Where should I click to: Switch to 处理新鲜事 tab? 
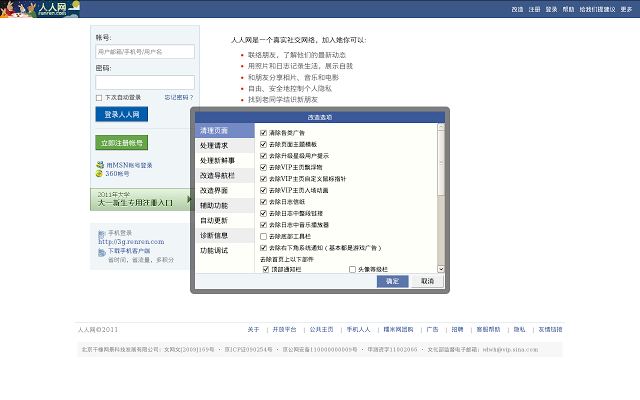pos(224,160)
